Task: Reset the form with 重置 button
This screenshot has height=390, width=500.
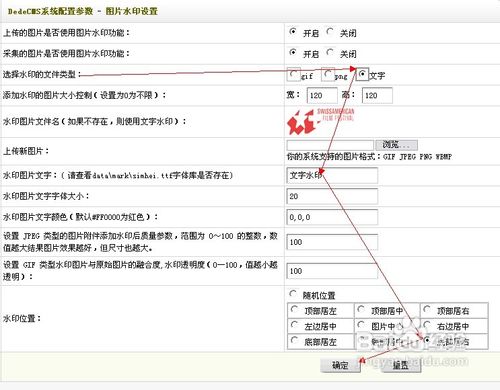Action: click(401, 366)
